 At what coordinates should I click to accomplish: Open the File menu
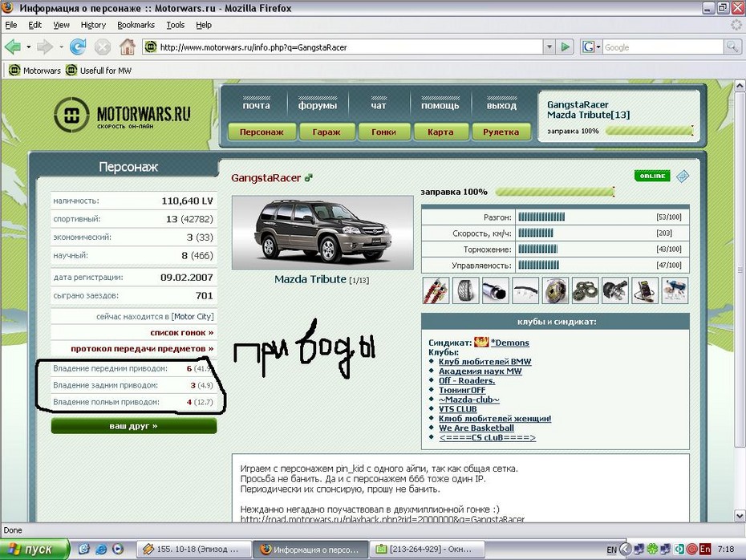point(11,25)
